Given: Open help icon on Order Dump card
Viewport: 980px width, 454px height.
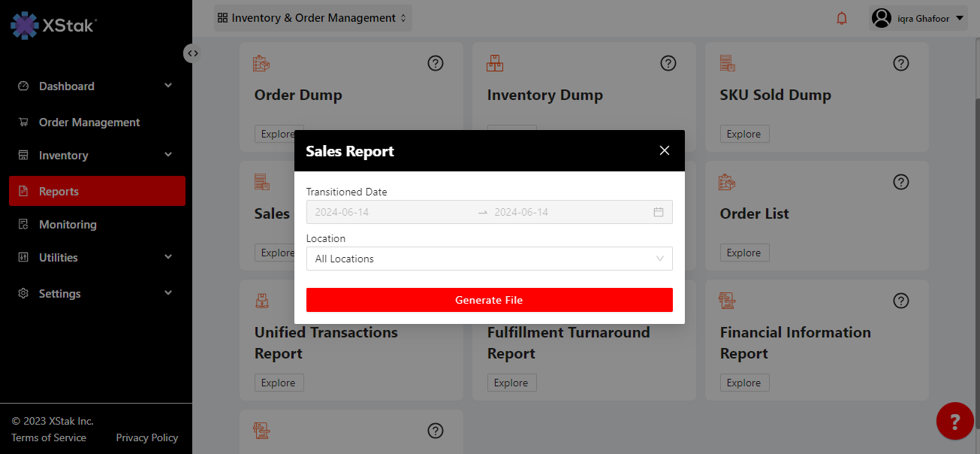Looking at the screenshot, I should tap(436, 63).
